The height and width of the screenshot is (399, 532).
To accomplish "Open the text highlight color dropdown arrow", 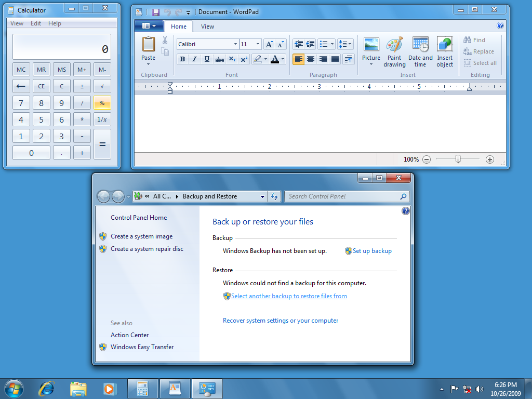I will click(265, 59).
